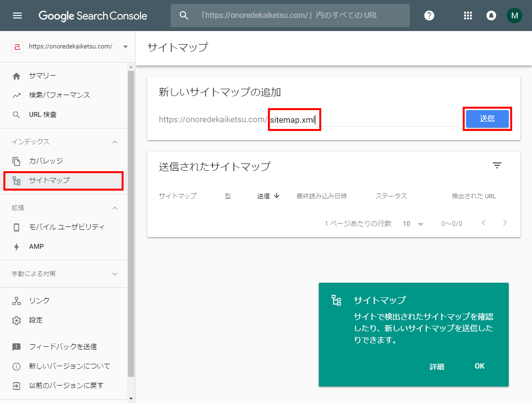Click the blue 送信 button
532x403 pixels.
click(487, 119)
